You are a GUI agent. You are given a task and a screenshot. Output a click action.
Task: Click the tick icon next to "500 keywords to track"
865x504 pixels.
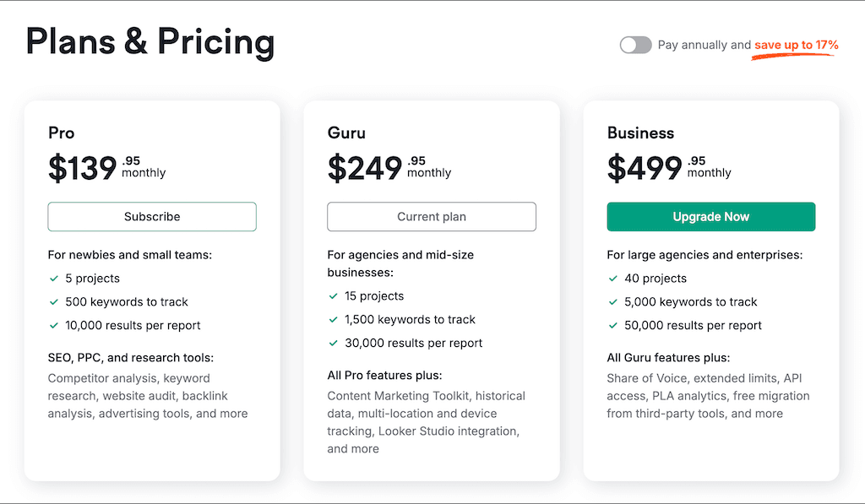(x=52, y=301)
